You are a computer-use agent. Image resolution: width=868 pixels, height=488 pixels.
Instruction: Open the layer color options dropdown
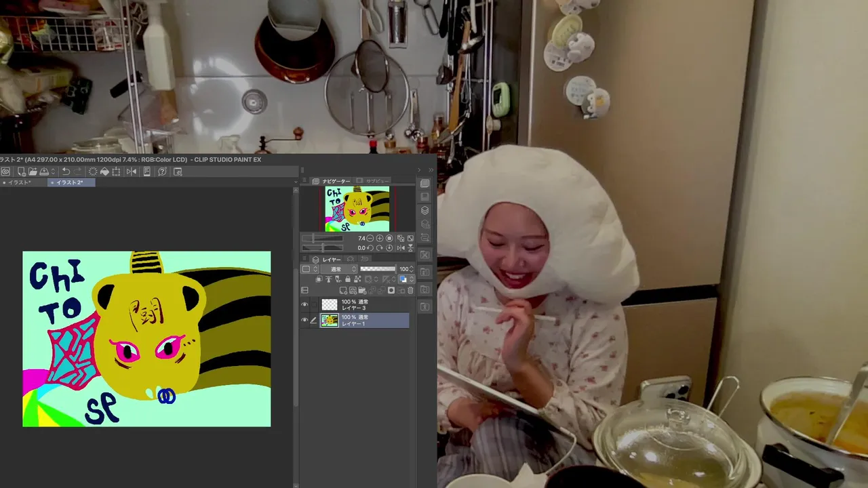click(412, 279)
